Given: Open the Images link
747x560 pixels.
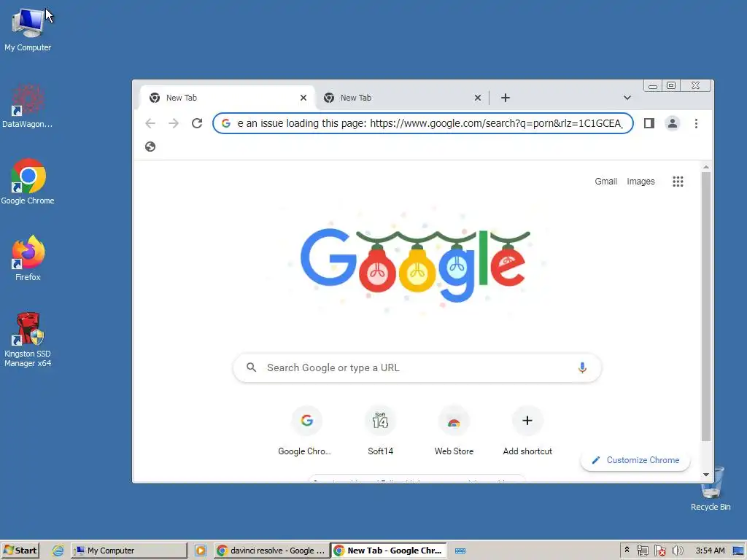Looking at the screenshot, I should 640,182.
